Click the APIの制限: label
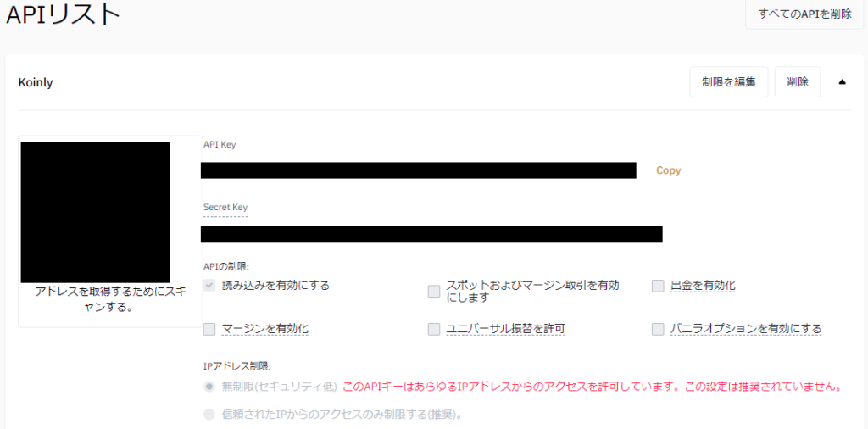Viewport: 868px width, 429px height. pos(226,266)
